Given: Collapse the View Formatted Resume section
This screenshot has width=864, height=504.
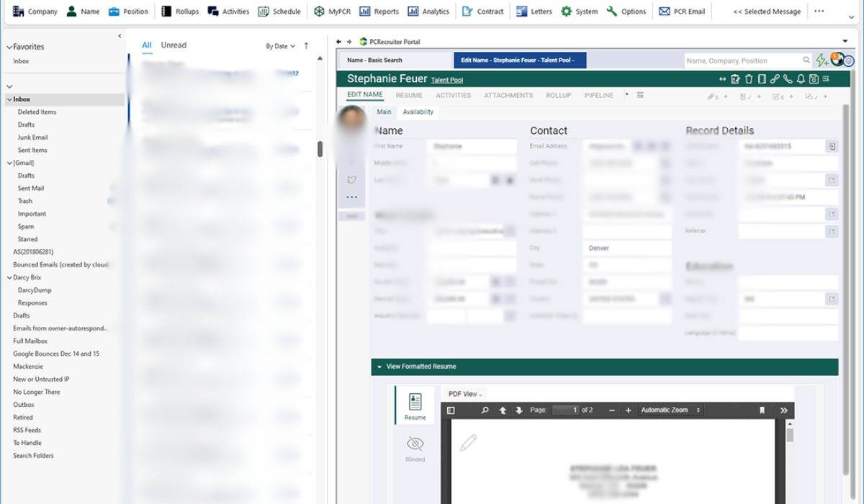Looking at the screenshot, I should click(379, 366).
